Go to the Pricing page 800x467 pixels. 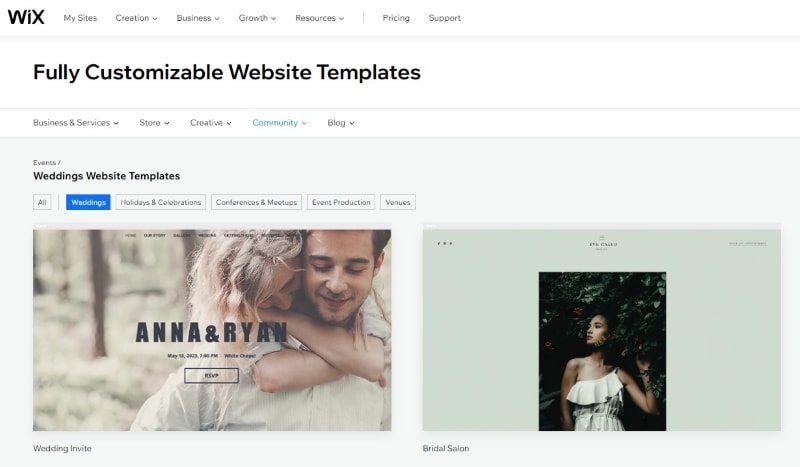click(x=396, y=18)
